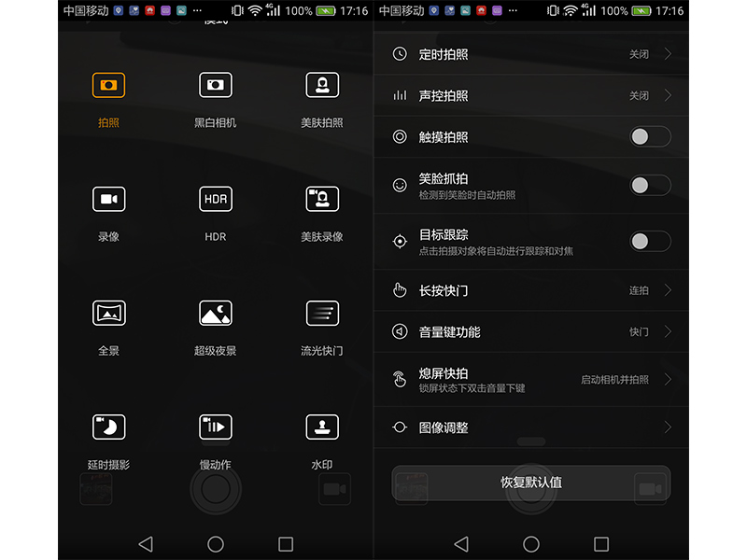Choose the 流光快门 light painting mode
The width and height of the screenshot is (747, 560).
click(x=322, y=314)
